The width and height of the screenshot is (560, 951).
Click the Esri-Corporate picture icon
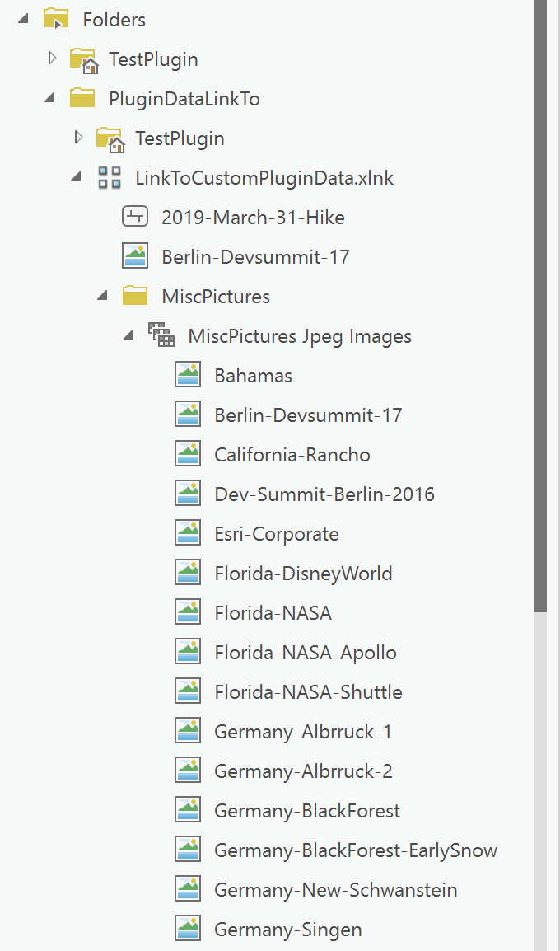pos(186,532)
